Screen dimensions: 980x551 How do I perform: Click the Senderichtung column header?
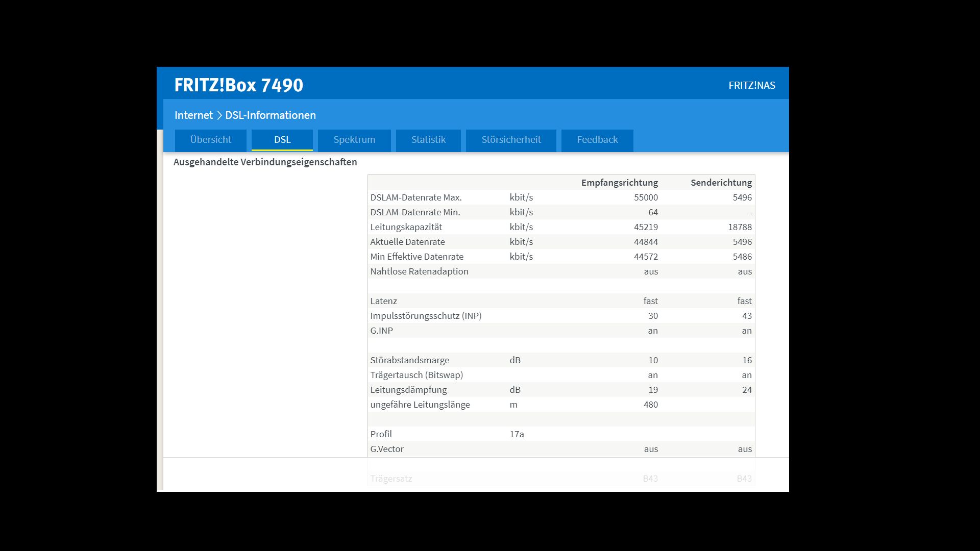coord(721,183)
